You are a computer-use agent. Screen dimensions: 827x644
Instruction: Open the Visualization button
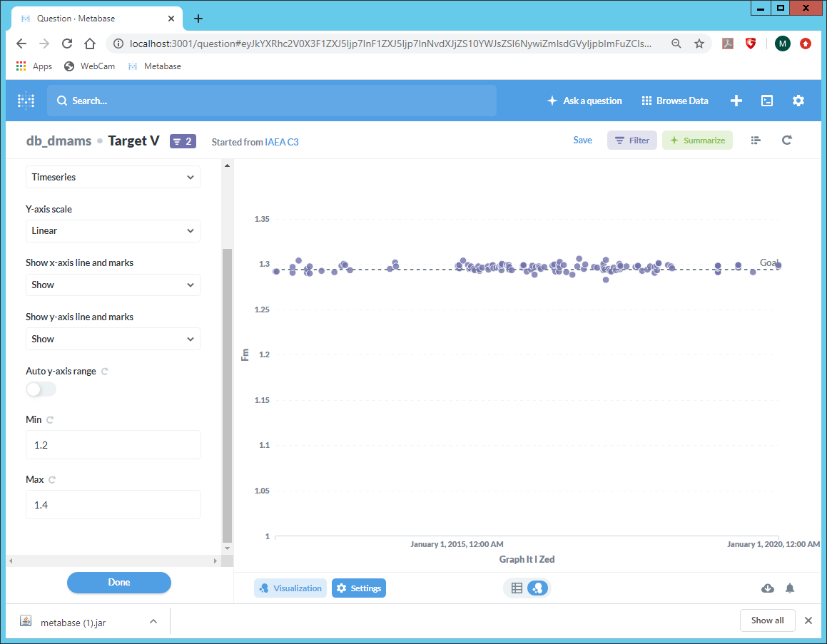[290, 588]
